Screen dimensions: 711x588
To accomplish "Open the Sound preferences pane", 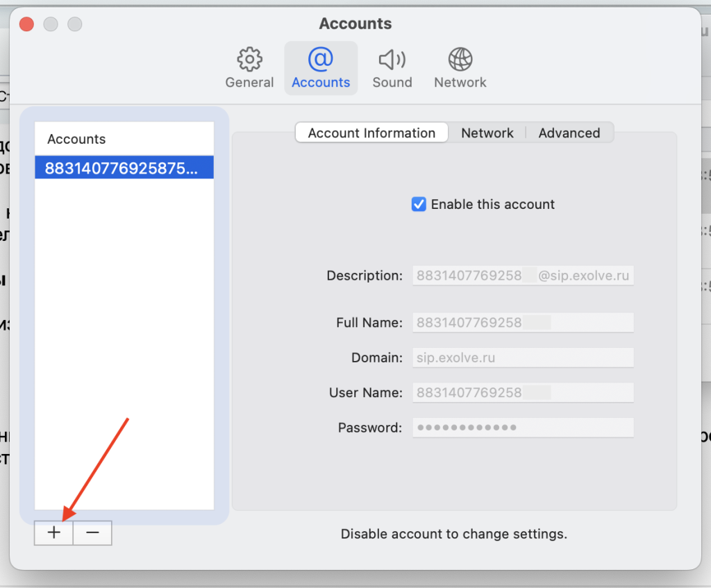I will 392,68.
